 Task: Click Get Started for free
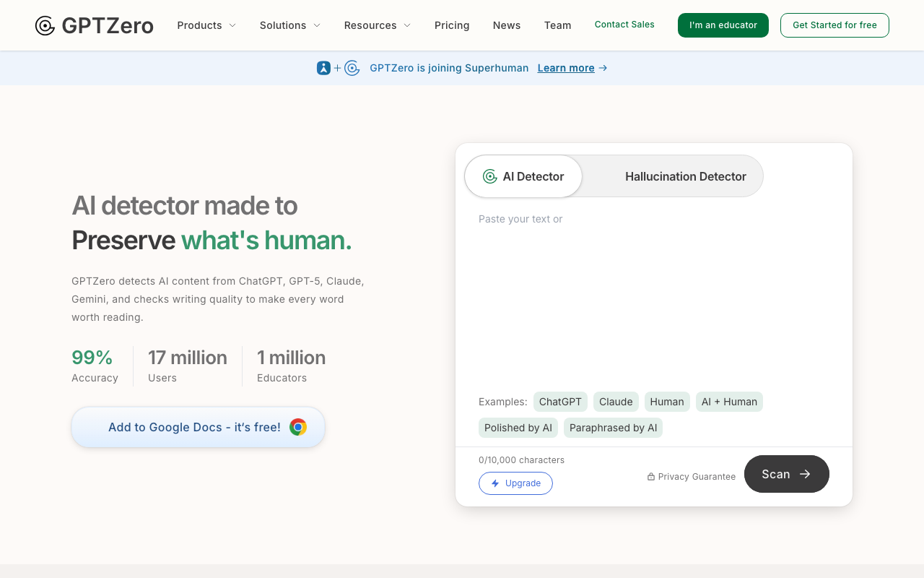coord(834,25)
